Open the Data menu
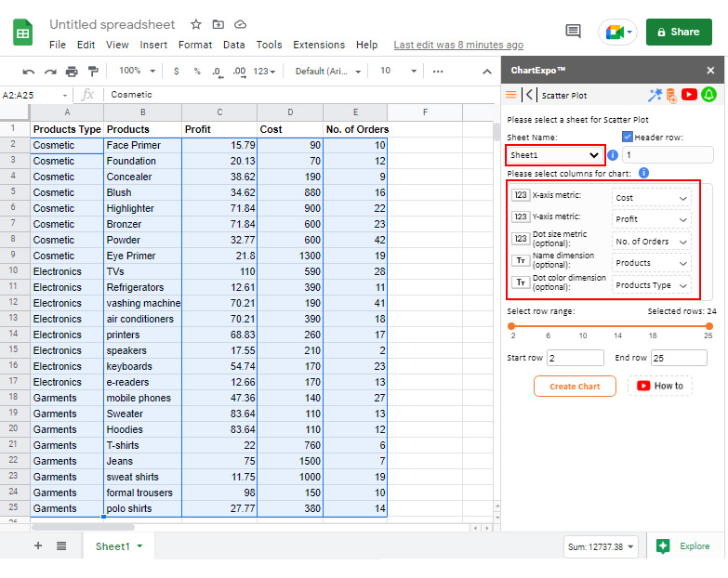The width and height of the screenshot is (728, 578). pyautogui.click(x=233, y=45)
